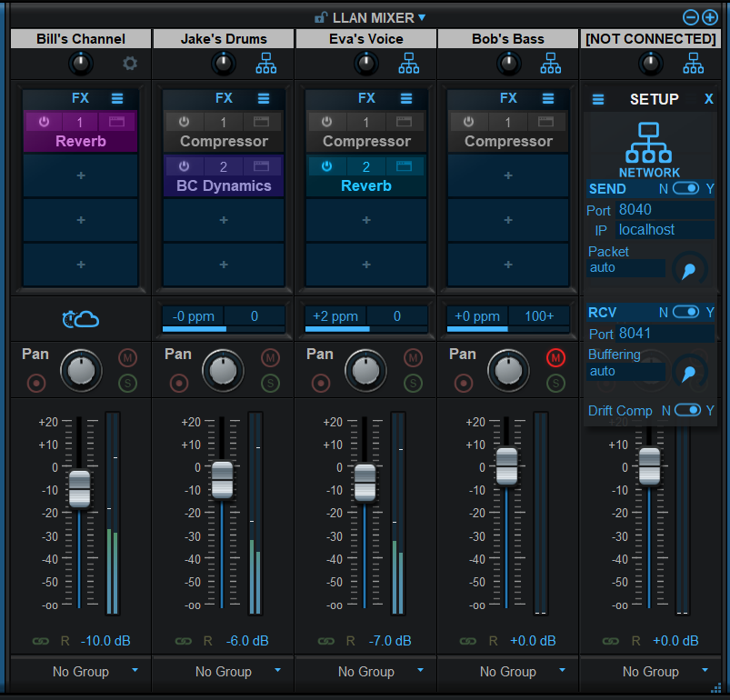Open Reverb plugin window on Bill's Channel
The width and height of the screenshot is (730, 700).
pos(116,122)
